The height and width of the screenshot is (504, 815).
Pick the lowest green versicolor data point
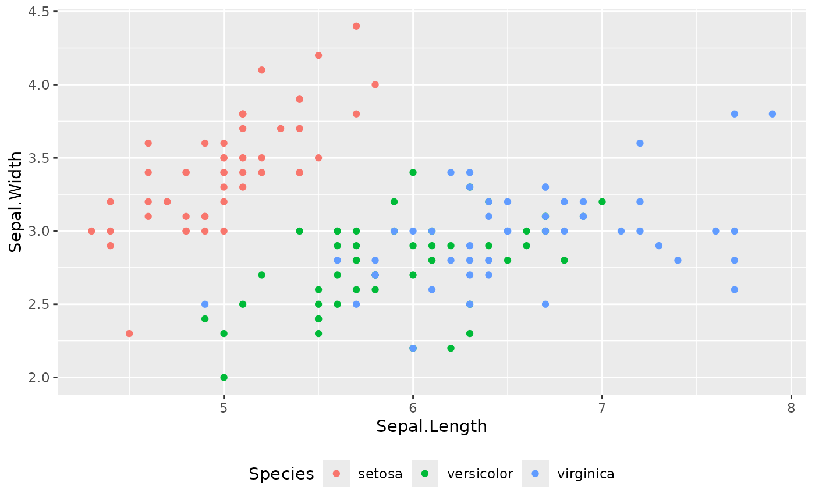point(224,377)
